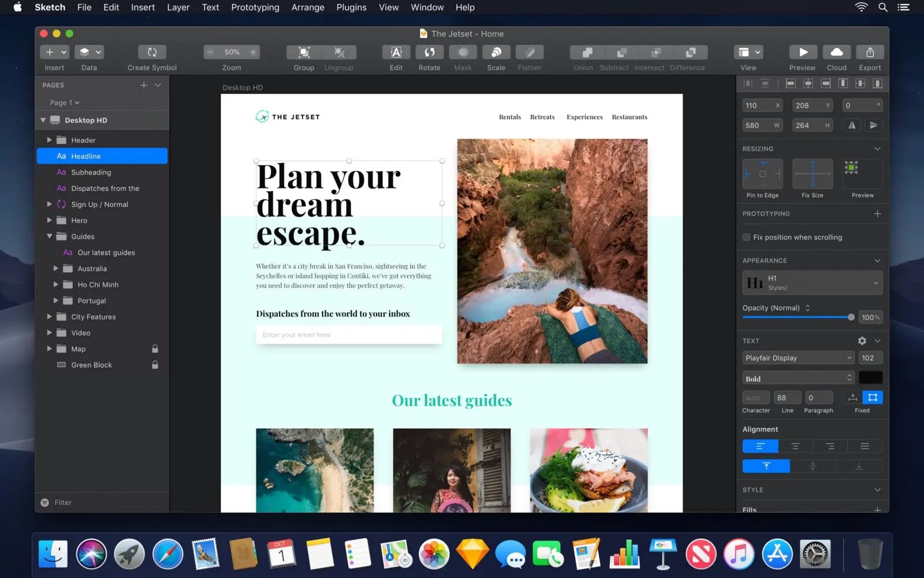Screen dimensions: 924x578
Task: Click the Create Symbol toolbar icon
Action: coord(152,53)
